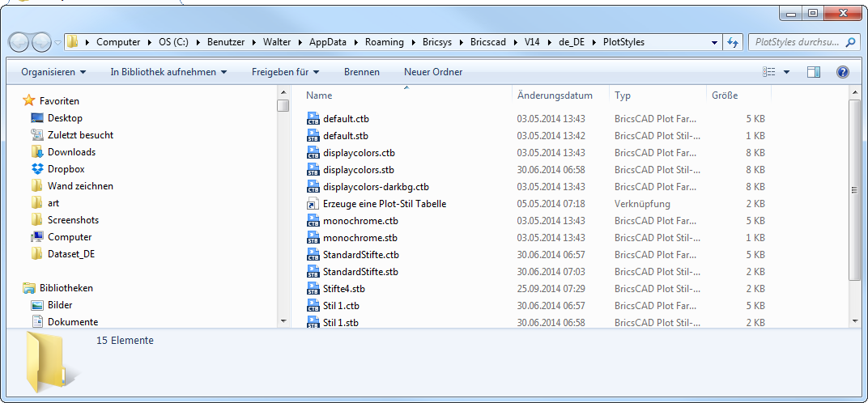The image size is (868, 403).
Task: Open In Bibliothek aufnehmen menu
Action: pyautogui.click(x=168, y=72)
